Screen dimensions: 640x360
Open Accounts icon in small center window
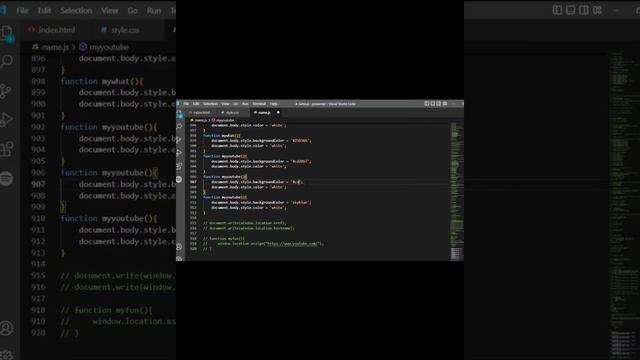click(x=180, y=247)
